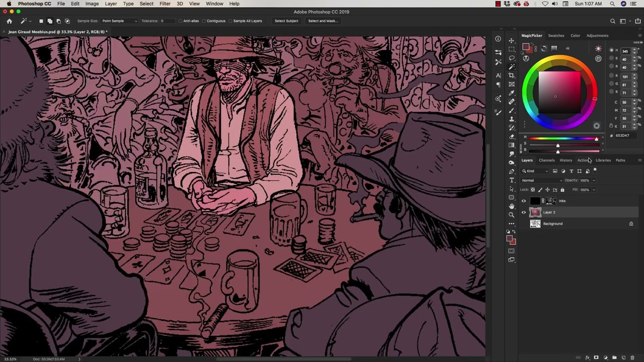Image resolution: width=644 pixels, height=362 pixels.
Task: Click the MagicPicker color square
Action: click(559, 93)
